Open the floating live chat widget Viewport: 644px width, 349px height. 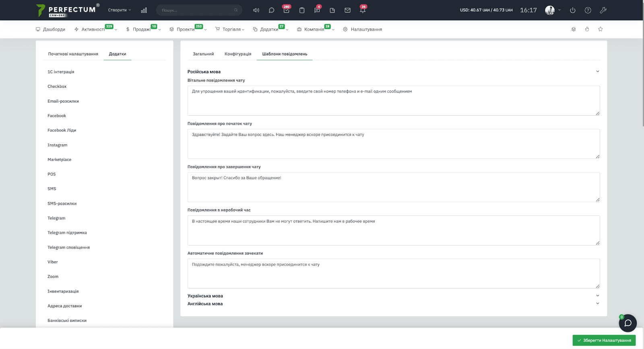628,323
